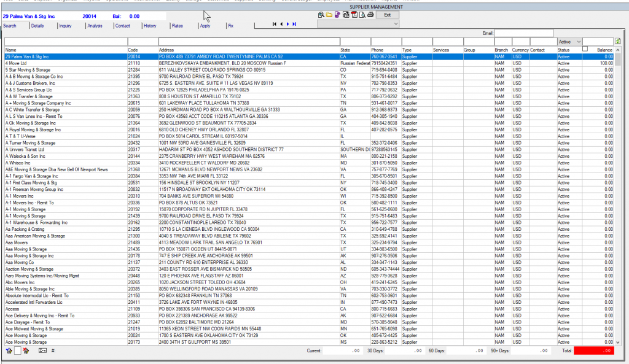Select A Walecka & Son Inc row
The image size is (629, 364).
[309, 157]
